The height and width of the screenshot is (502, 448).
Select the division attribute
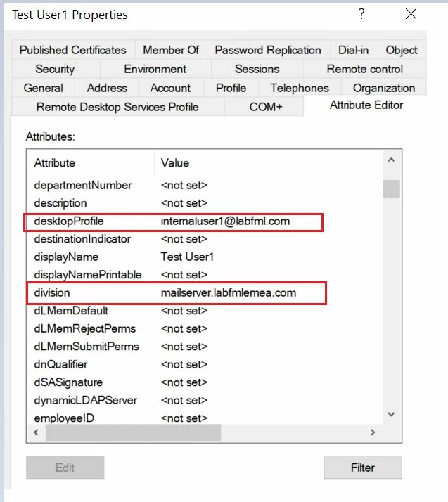tap(52, 293)
